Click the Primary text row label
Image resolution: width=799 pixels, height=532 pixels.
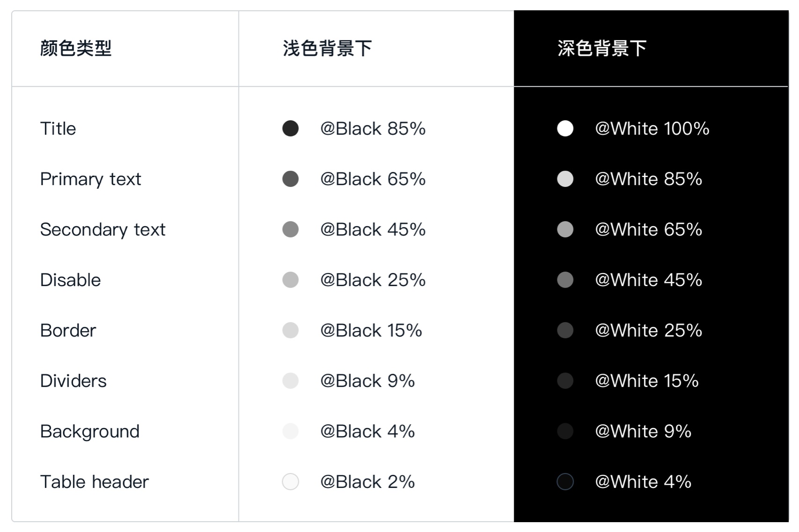point(90,179)
